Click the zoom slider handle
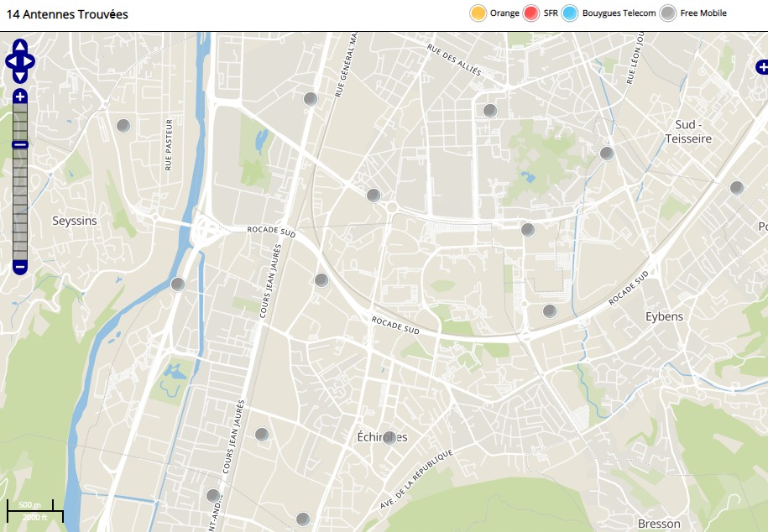 point(20,145)
